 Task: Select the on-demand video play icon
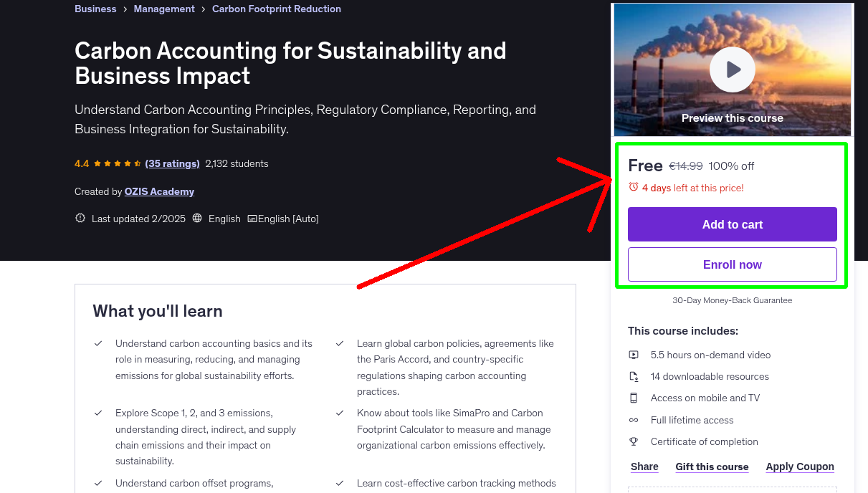click(x=634, y=354)
